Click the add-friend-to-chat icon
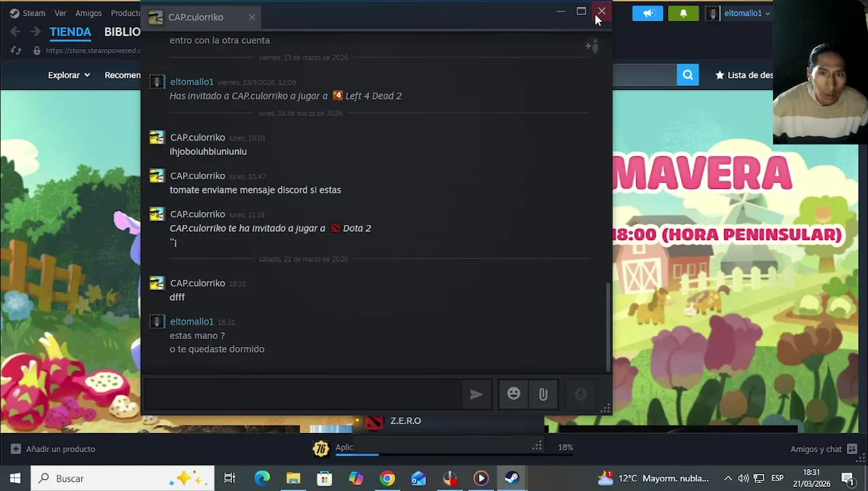Viewport: 868px width, 491px height. [x=592, y=46]
